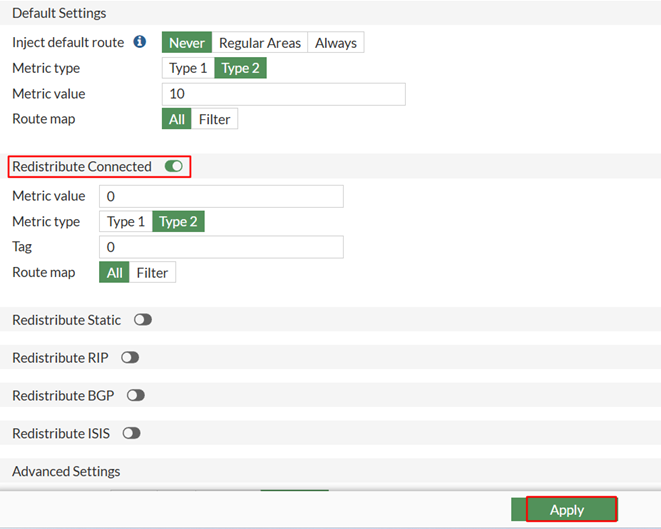661x529 pixels.
Task: Select Type 2 in Default Settings metric type
Action: pyautogui.click(x=240, y=68)
